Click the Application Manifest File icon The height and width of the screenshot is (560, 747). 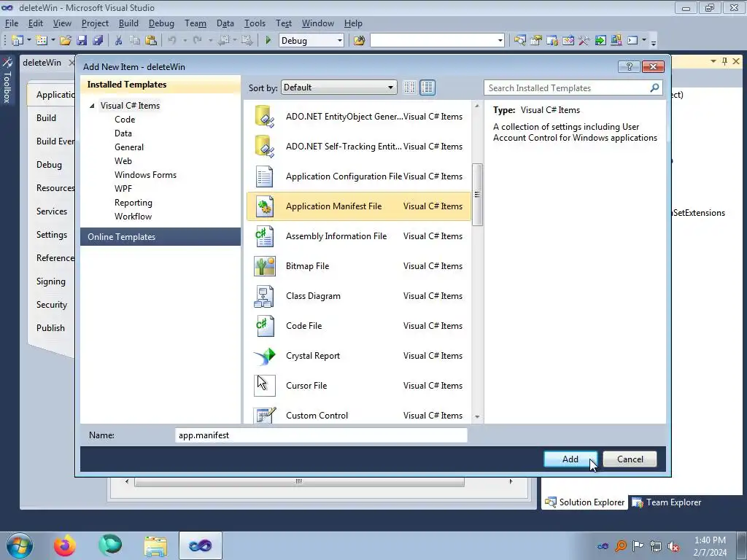pos(264,206)
